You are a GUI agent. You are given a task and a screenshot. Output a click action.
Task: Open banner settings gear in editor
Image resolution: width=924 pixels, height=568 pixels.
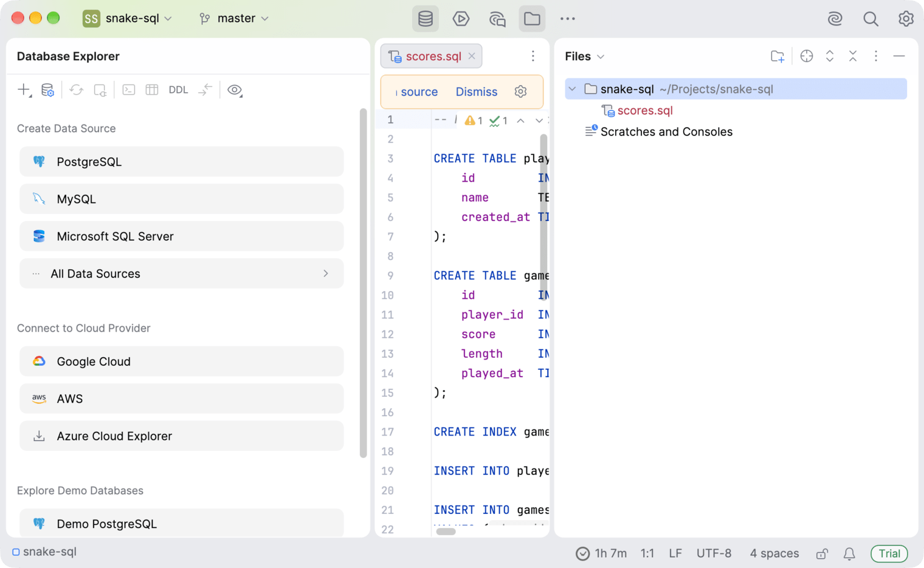coord(520,92)
